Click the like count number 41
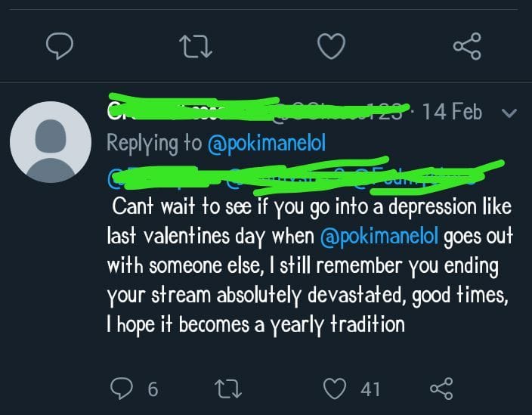Image resolution: width=532 pixels, height=415 pixels. (x=370, y=389)
